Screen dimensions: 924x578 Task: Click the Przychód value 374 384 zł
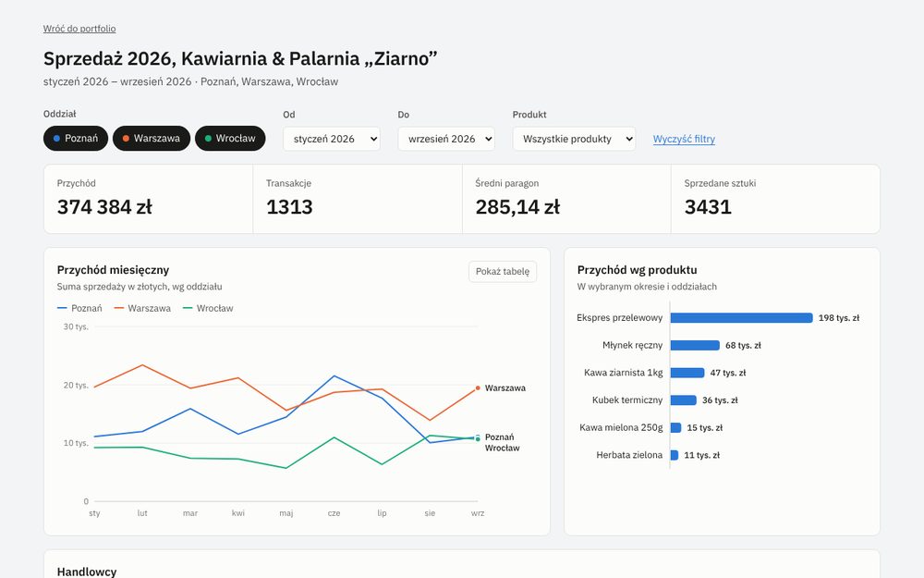pos(105,207)
